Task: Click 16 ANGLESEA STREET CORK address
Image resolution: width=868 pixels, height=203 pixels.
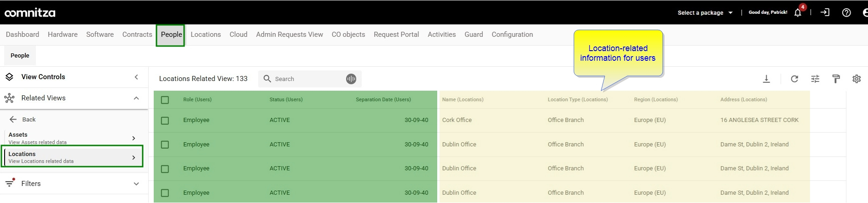Action: point(759,120)
